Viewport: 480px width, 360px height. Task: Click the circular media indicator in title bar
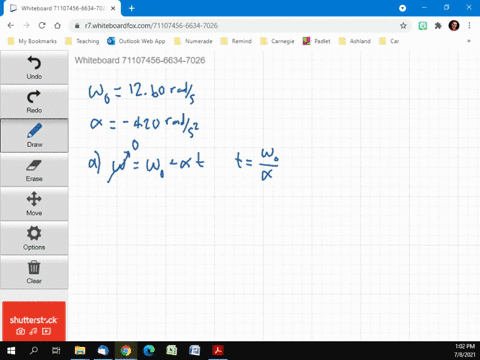click(402, 8)
